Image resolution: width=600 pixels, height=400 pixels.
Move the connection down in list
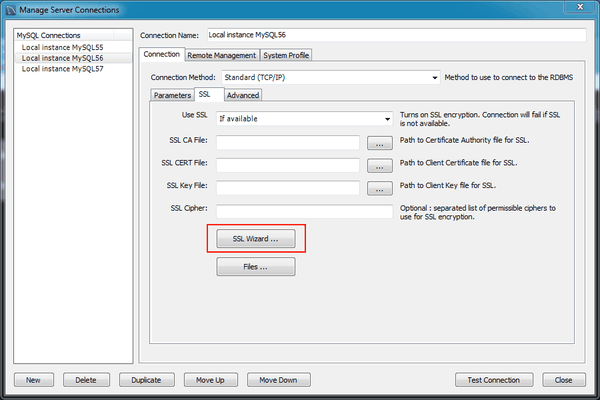point(279,380)
